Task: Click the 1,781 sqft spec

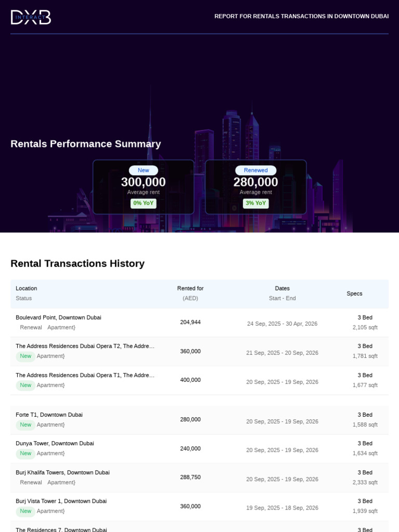Action: tap(365, 356)
